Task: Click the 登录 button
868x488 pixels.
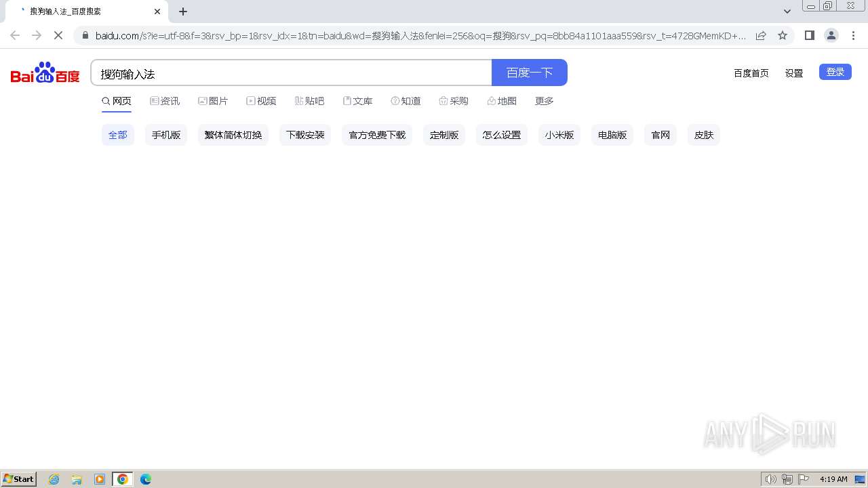Action: tap(835, 72)
